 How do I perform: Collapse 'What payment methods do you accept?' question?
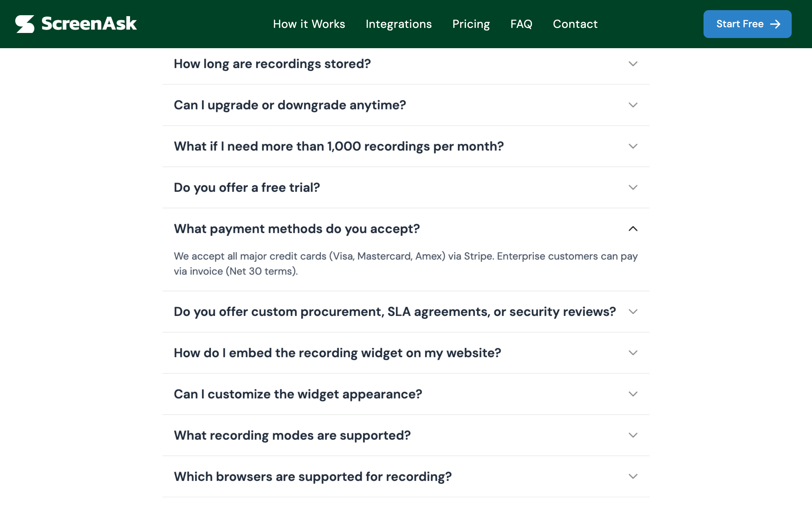click(x=297, y=229)
